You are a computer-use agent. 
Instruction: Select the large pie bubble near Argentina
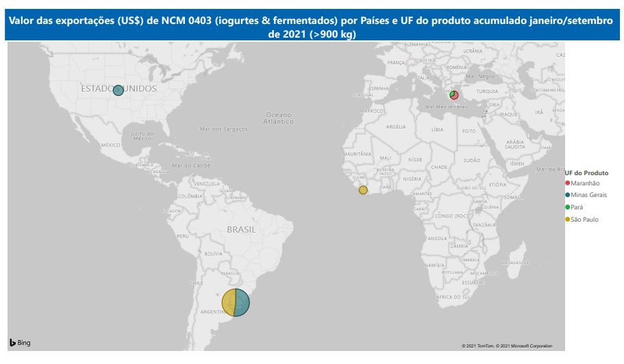[236, 302]
